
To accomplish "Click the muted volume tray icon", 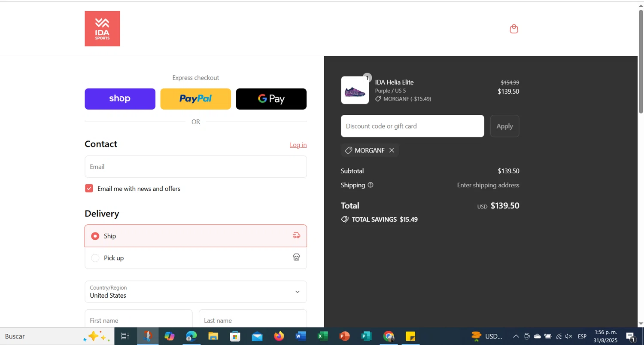I will [569, 336].
